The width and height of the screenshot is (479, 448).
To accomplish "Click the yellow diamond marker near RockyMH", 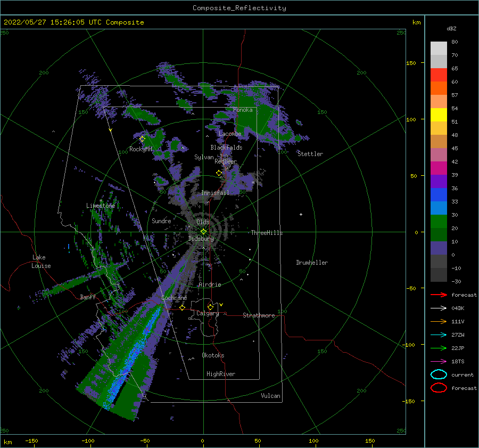I will [x=142, y=139].
